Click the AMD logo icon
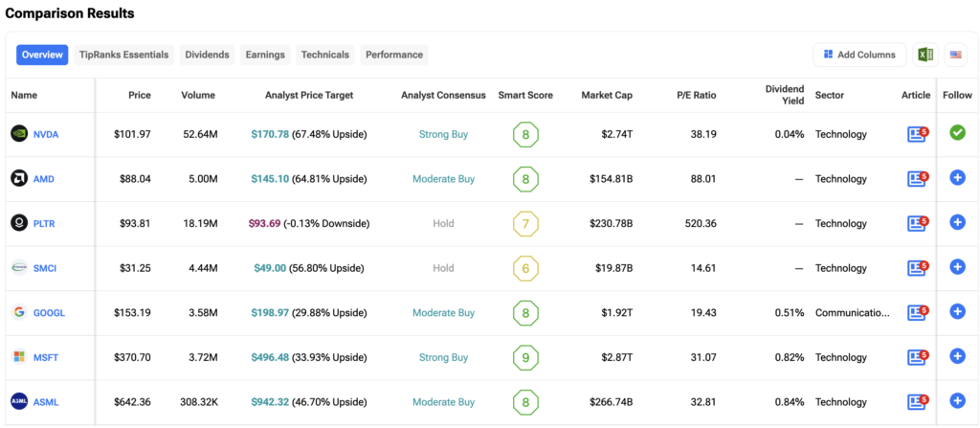The height and width of the screenshot is (428, 980). 19,178
